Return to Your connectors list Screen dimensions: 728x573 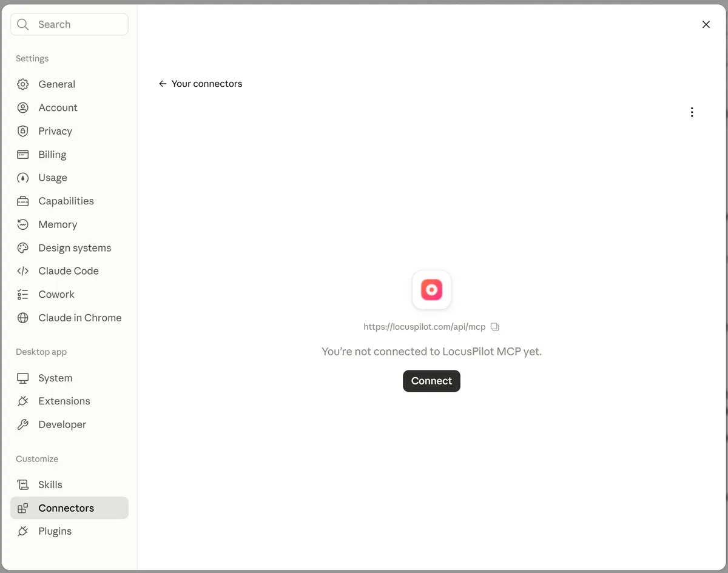click(x=200, y=84)
